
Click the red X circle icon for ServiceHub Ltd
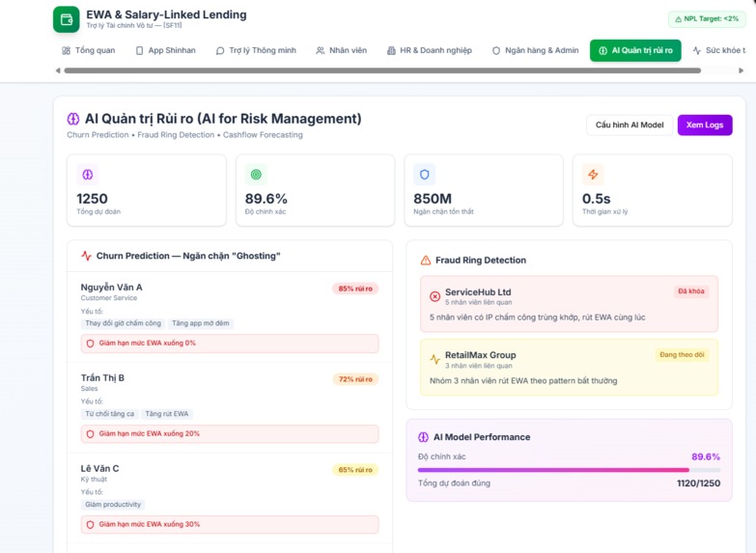(434, 296)
